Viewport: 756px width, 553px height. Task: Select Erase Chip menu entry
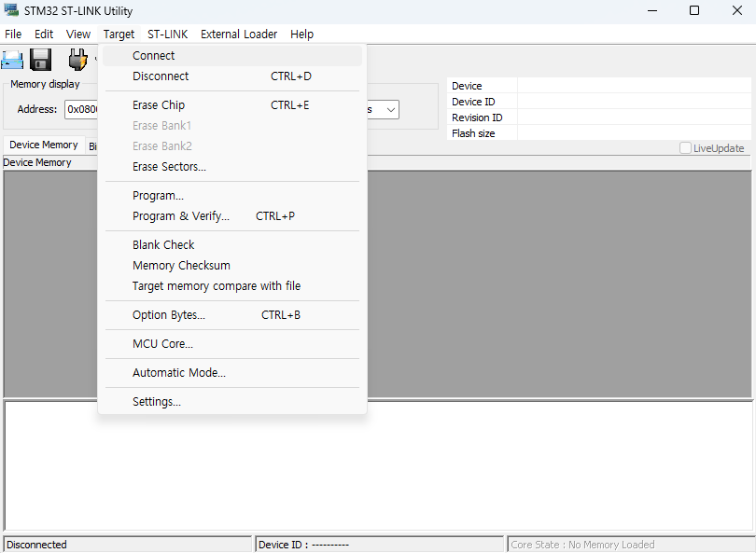tap(232, 105)
